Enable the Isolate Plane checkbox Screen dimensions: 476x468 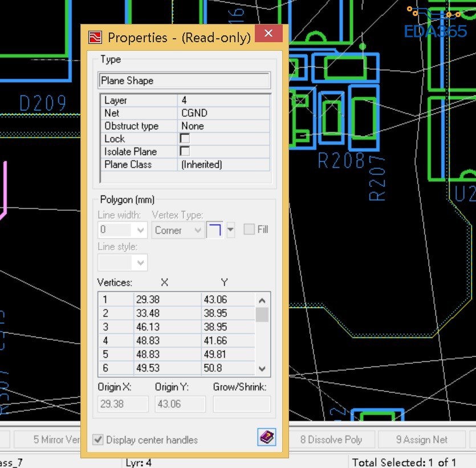pos(185,152)
